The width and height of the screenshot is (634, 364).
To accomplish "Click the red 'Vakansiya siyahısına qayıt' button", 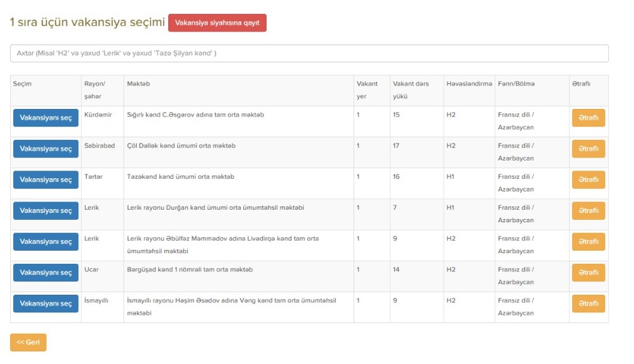I will pos(217,23).
